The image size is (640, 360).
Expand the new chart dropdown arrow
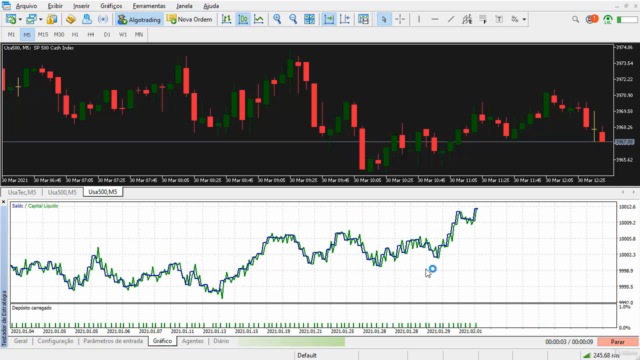point(20,20)
